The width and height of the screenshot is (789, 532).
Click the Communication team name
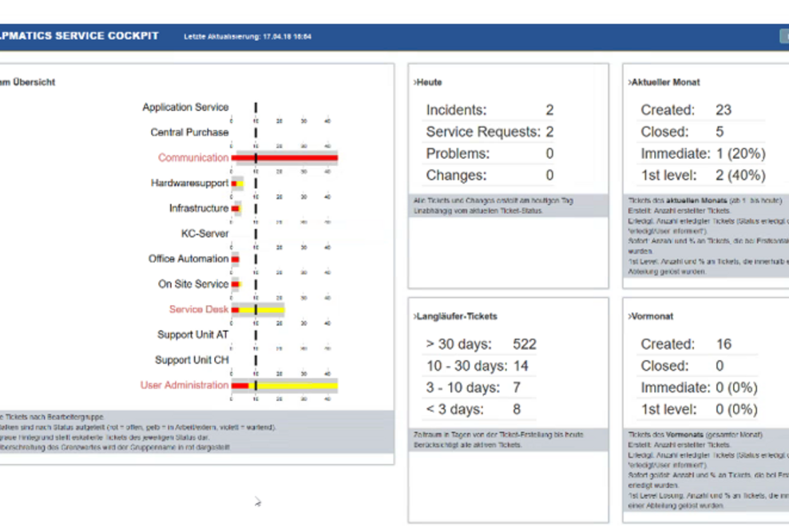196,157
